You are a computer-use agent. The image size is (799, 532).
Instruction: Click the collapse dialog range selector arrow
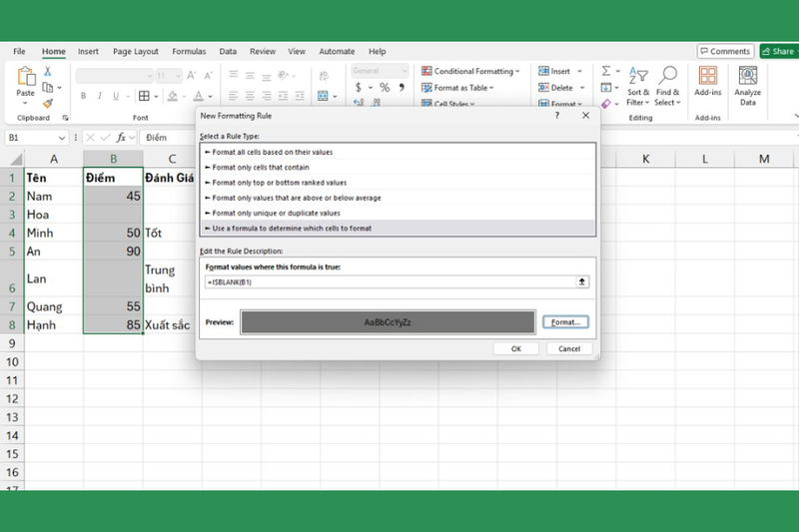click(x=582, y=282)
